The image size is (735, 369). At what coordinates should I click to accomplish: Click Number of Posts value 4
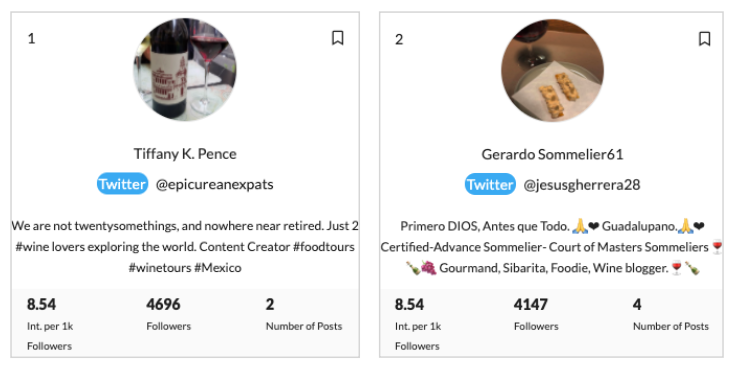[x=637, y=304]
